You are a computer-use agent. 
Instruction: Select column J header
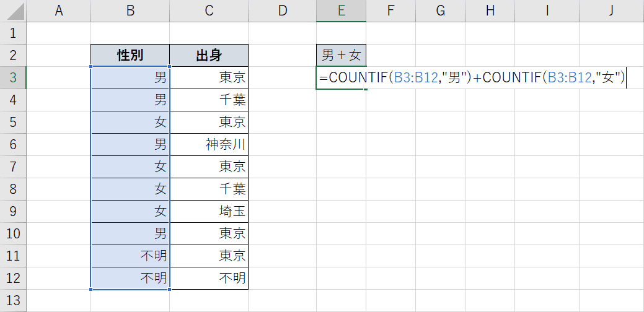pyautogui.click(x=612, y=11)
